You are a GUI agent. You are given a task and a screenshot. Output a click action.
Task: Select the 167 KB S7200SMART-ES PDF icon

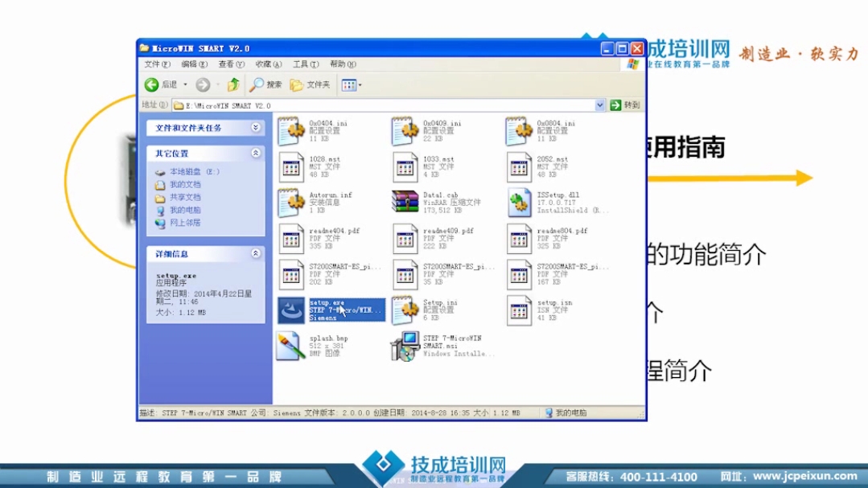coord(519,274)
